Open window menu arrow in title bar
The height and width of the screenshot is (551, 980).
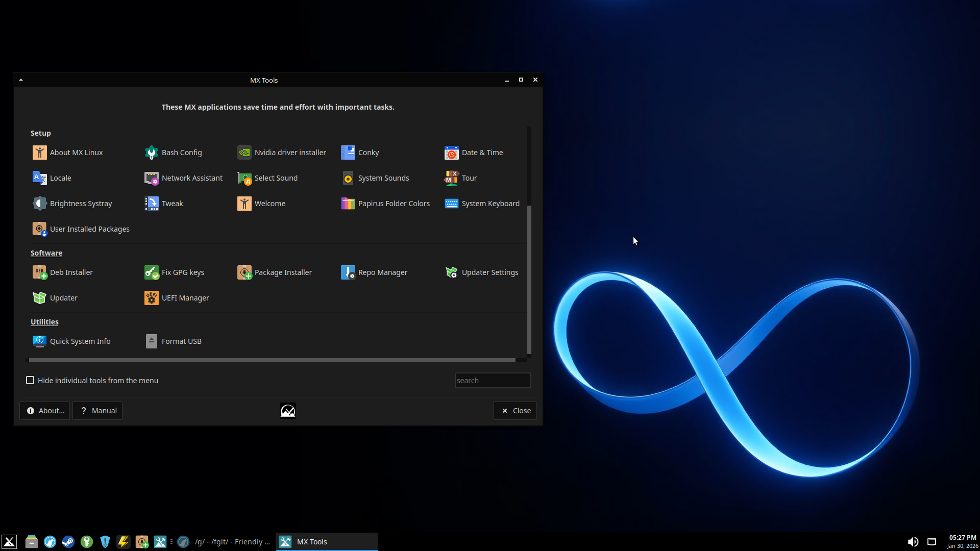tap(21, 80)
